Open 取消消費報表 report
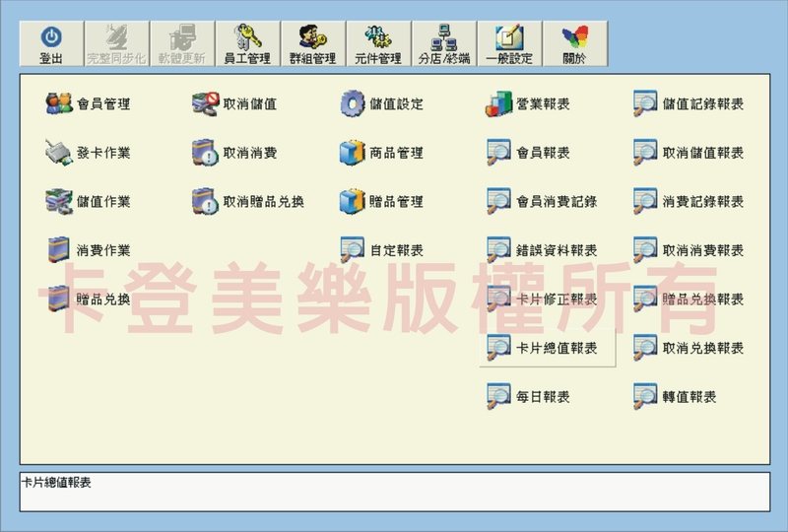The width and height of the screenshot is (788, 532). coord(688,250)
